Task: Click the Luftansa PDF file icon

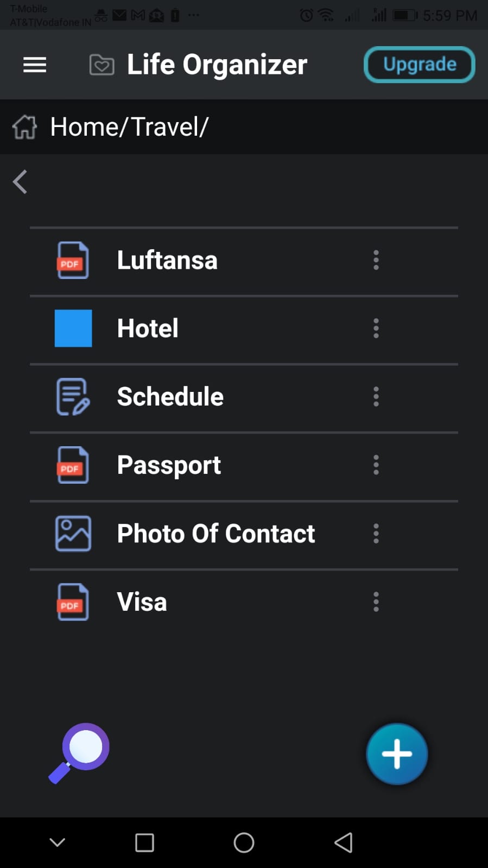Action: [x=73, y=261]
